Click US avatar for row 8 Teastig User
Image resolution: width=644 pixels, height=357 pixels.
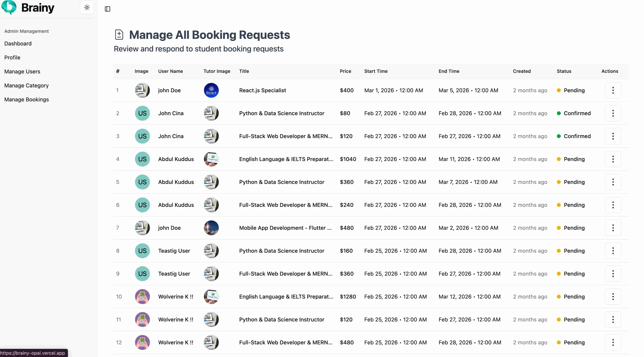pos(142,251)
